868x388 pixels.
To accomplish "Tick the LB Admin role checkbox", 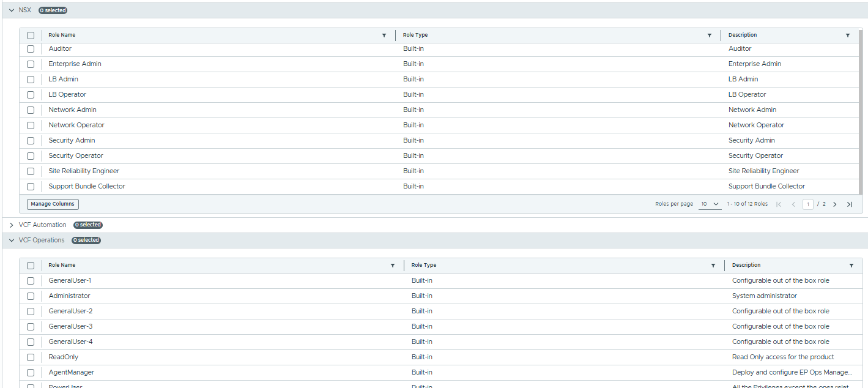I will click(x=31, y=80).
